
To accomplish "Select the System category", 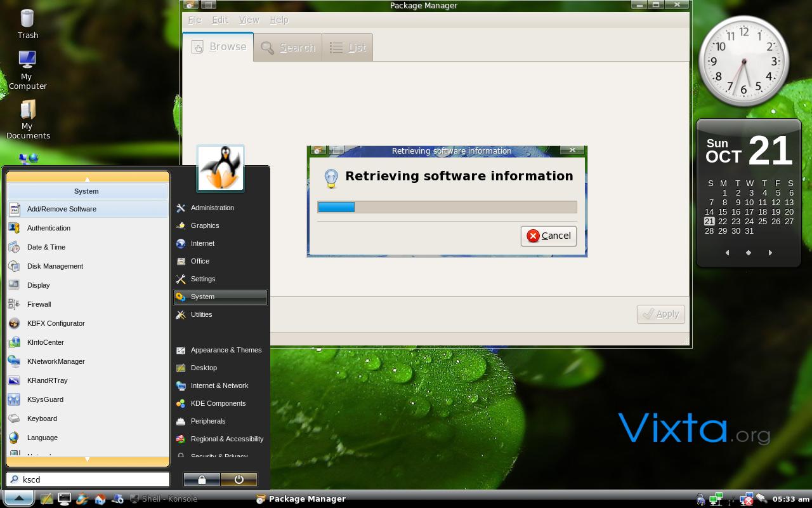I will pyautogui.click(x=220, y=297).
